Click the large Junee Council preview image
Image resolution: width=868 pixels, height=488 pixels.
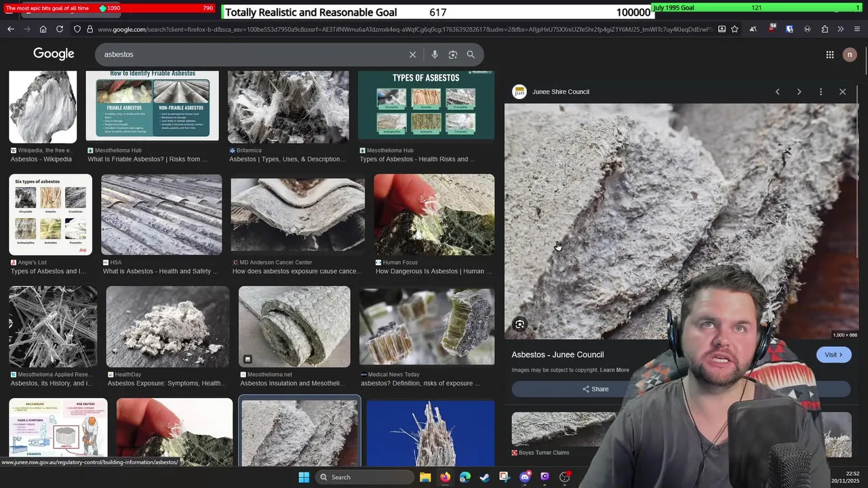click(x=681, y=221)
